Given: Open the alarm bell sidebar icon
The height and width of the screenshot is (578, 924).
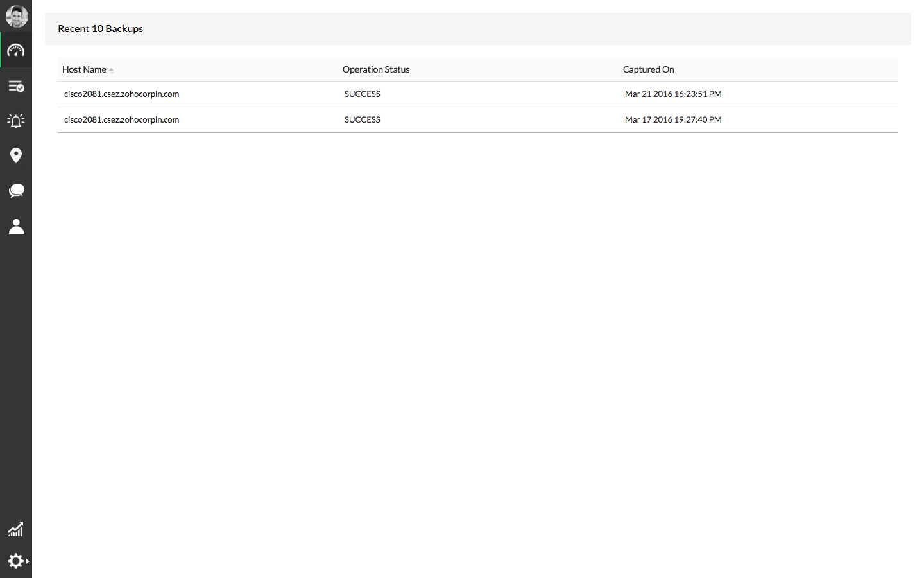Looking at the screenshot, I should [x=16, y=121].
